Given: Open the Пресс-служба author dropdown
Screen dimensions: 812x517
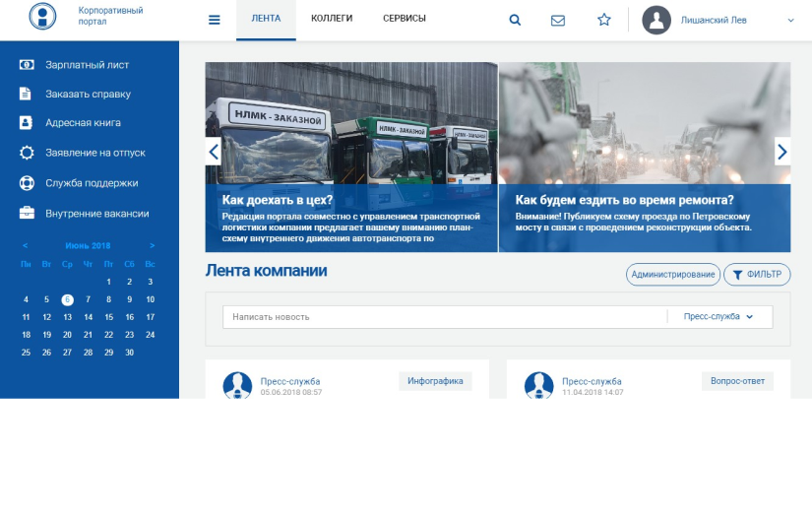Looking at the screenshot, I should tap(718, 316).
